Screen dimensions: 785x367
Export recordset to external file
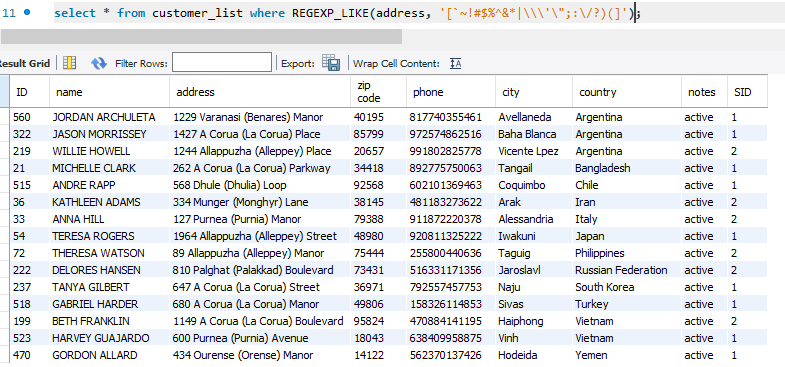coord(331,63)
